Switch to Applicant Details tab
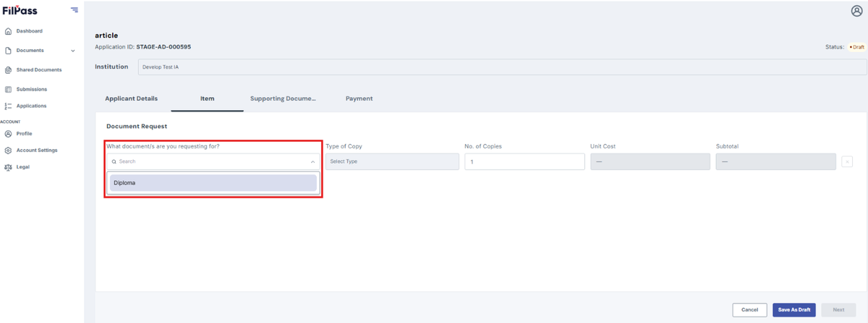This screenshot has height=323, width=868. click(131, 98)
